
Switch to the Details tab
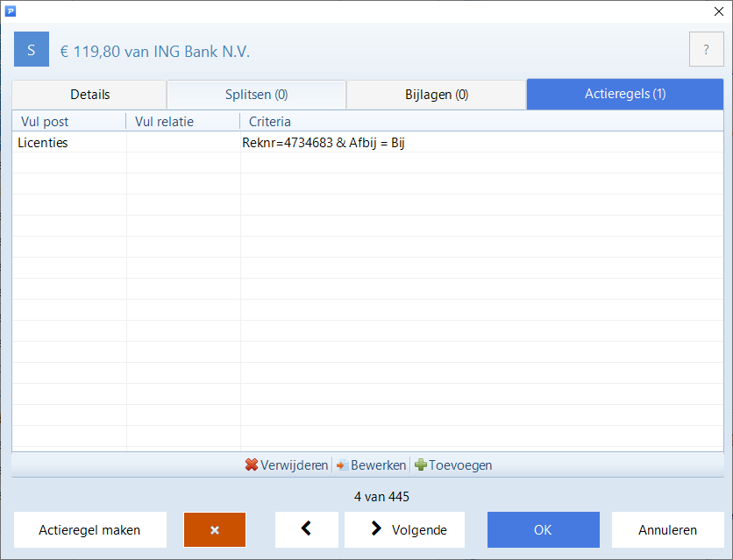point(89,95)
